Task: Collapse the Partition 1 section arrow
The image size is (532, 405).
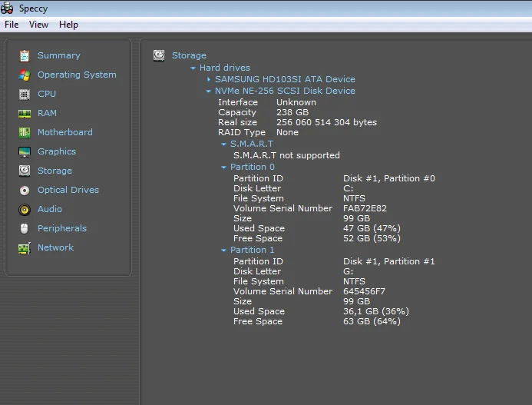Action: pyautogui.click(x=223, y=251)
